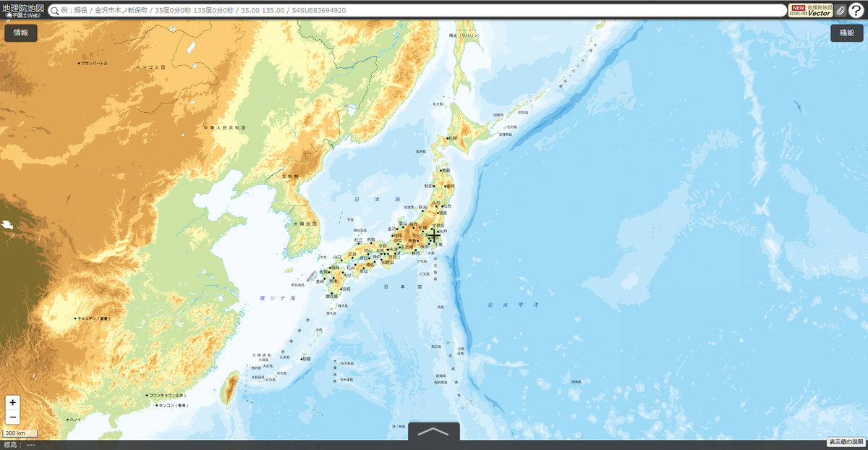Zoom in with the plus button
Image resolution: width=868 pixels, height=450 pixels.
pos(13,402)
